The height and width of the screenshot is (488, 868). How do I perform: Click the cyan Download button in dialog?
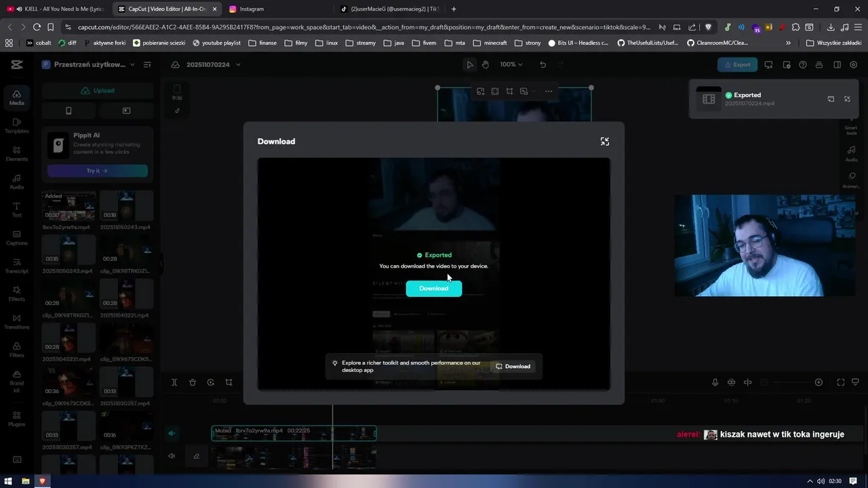point(434,289)
